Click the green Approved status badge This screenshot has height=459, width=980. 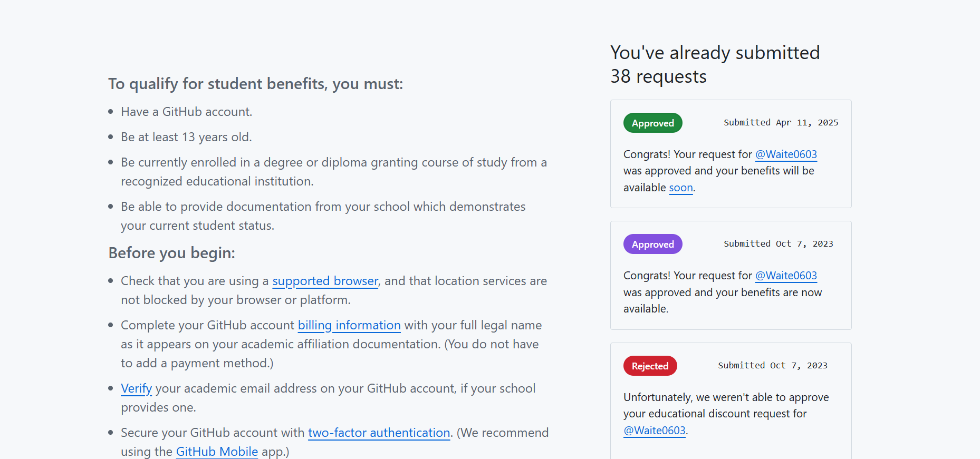tap(653, 123)
